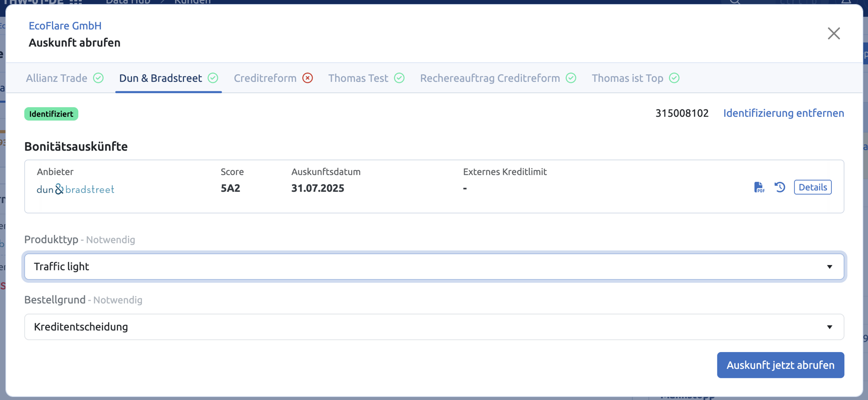Switch to the Creditreform tab
The width and height of the screenshot is (868, 400).
(273, 78)
